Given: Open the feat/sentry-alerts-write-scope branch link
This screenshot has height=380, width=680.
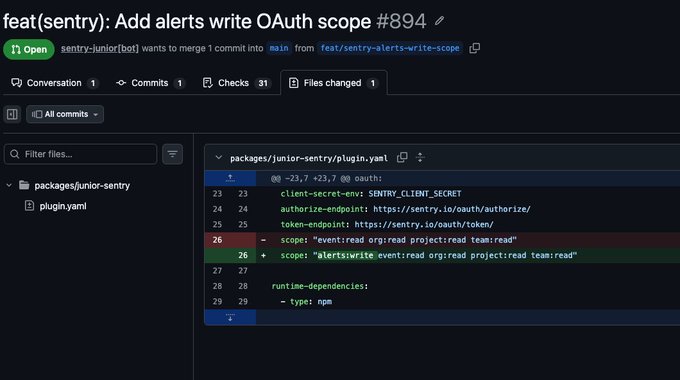Looking at the screenshot, I should click(390, 48).
